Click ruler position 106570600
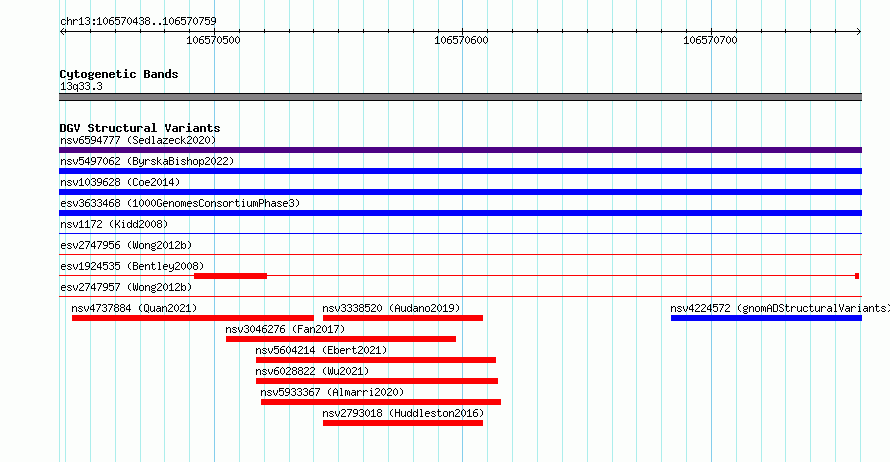The width and height of the screenshot is (890, 462). tap(461, 40)
